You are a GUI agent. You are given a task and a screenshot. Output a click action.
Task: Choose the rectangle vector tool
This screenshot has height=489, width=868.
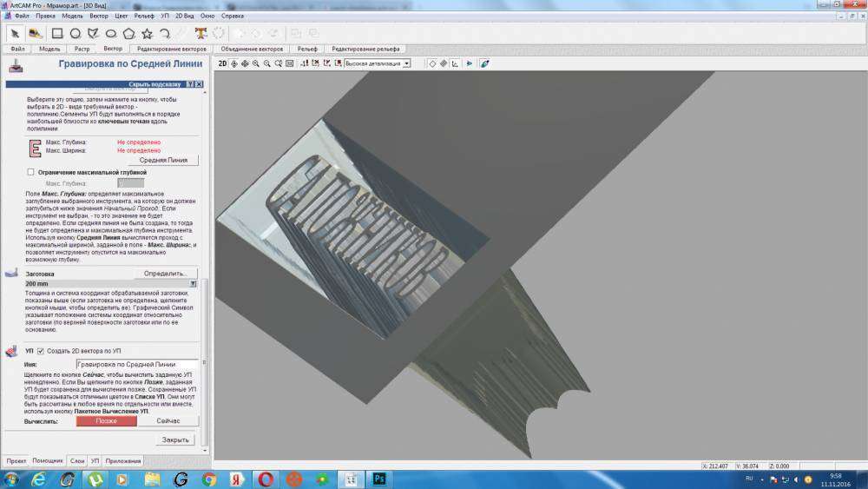pos(56,33)
